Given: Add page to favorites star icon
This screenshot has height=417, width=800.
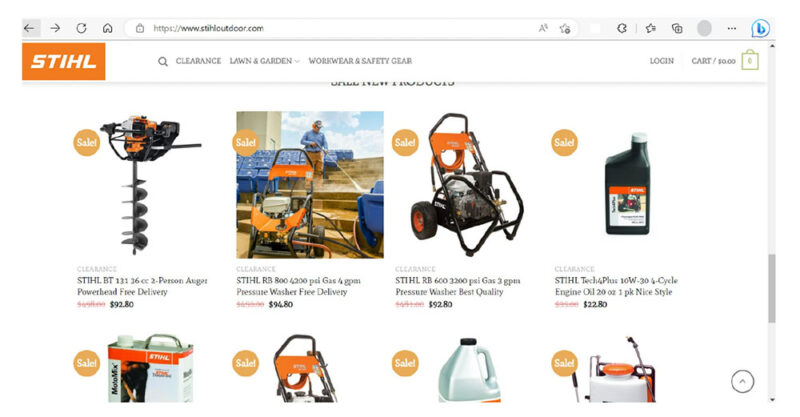Looking at the screenshot, I should pos(564,29).
